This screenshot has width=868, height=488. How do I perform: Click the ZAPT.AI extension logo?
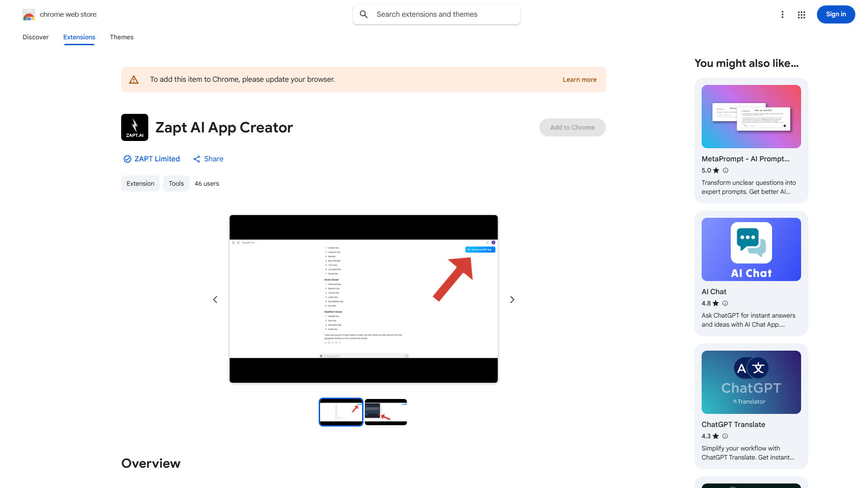pyautogui.click(x=134, y=127)
